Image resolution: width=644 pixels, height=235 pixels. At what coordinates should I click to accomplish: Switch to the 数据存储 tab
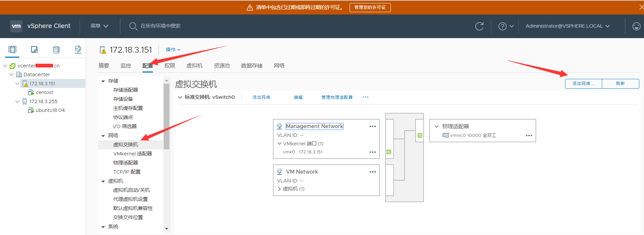pyautogui.click(x=252, y=65)
